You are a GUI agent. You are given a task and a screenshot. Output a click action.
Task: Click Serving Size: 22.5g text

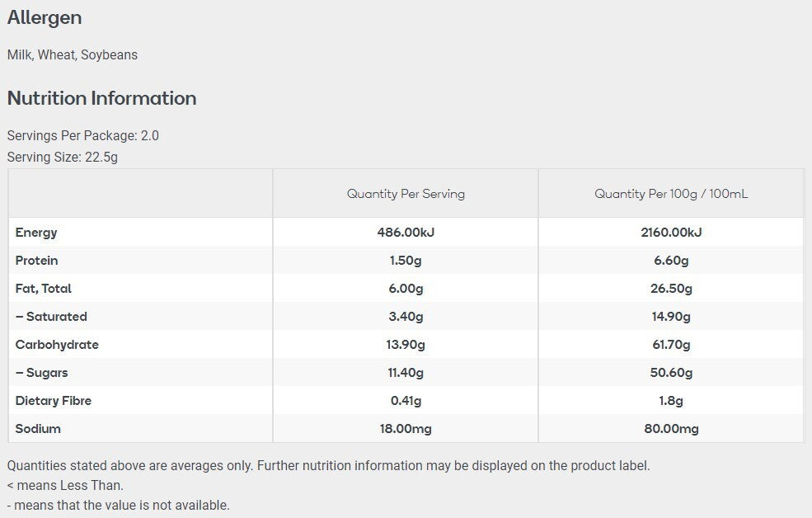(x=63, y=157)
